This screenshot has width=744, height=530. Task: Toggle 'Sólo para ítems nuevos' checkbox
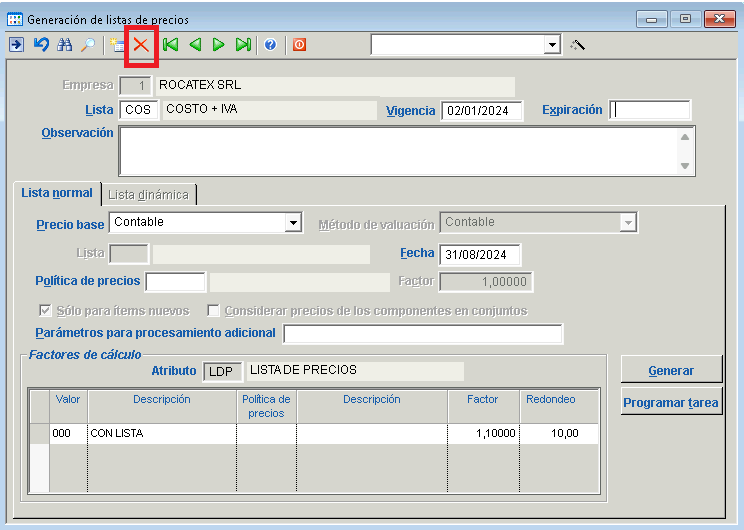44,311
